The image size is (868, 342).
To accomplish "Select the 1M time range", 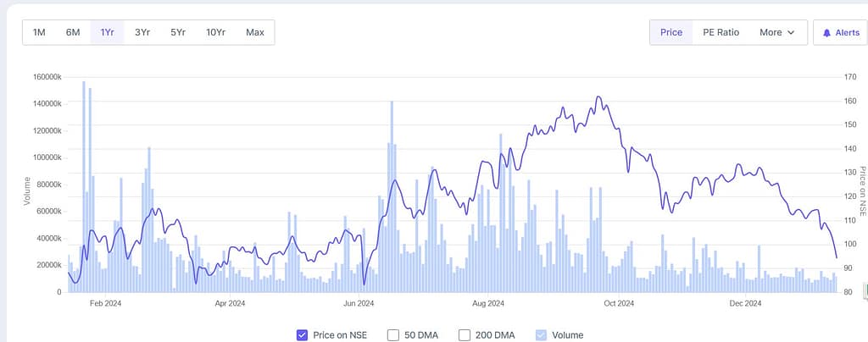I will 39,33.
